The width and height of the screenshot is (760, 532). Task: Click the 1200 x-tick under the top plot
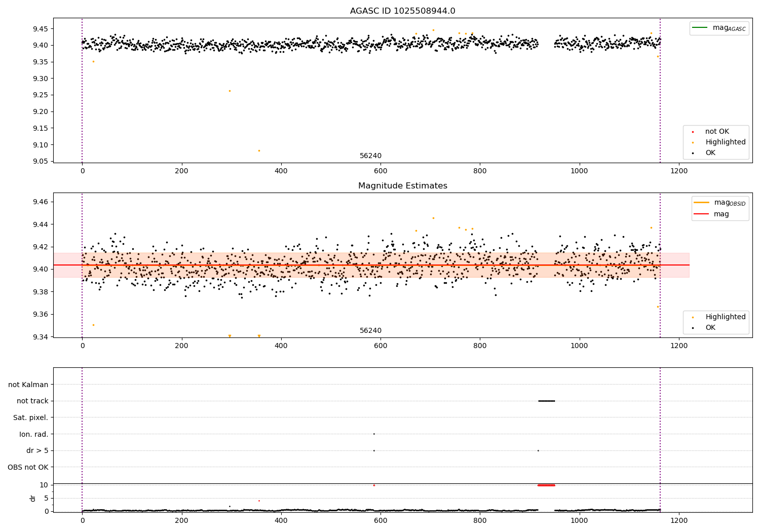tap(679, 171)
